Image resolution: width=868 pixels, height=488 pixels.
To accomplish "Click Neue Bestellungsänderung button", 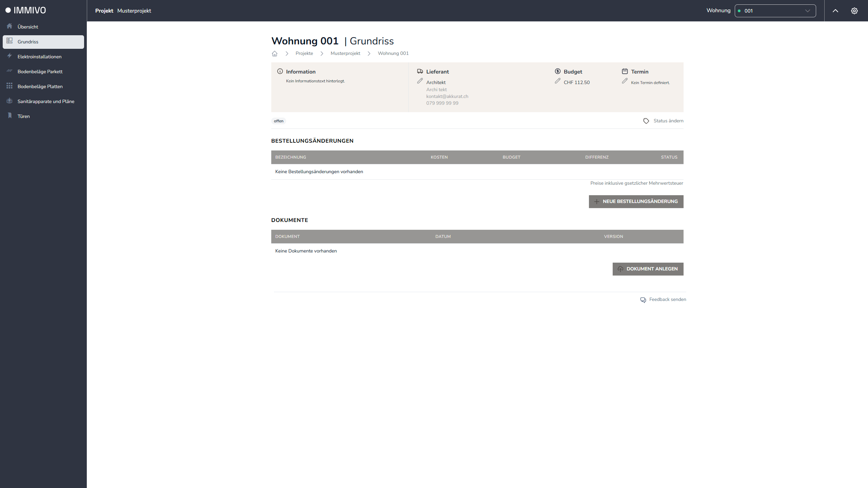I will tap(636, 202).
